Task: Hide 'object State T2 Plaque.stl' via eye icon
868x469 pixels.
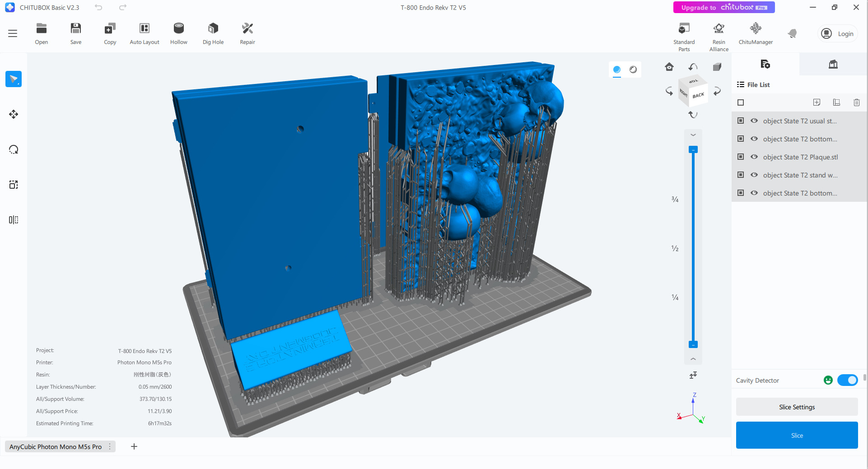Action: tap(754, 157)
